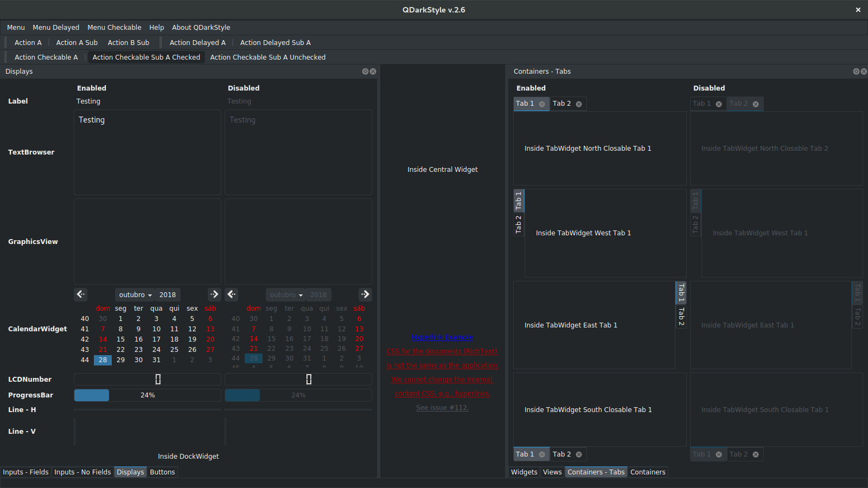868x488 pixels.
Task: Select day 7 in enabled calendar
Action: [103, 329]
